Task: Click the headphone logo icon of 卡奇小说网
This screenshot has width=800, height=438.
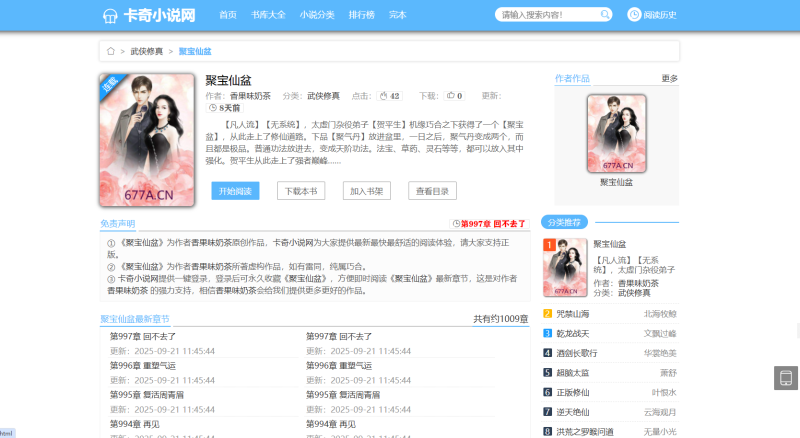Action: 110,16
